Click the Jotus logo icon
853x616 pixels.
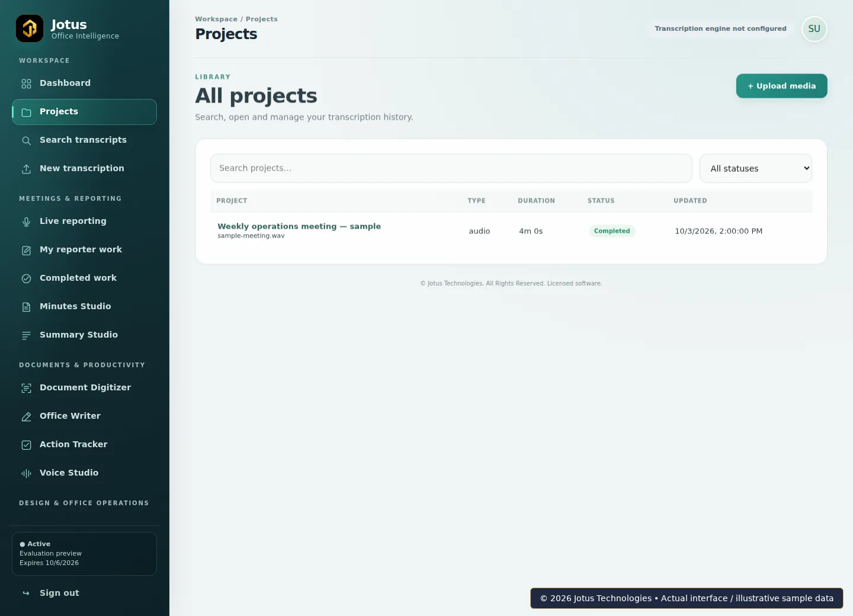[30, 28]
